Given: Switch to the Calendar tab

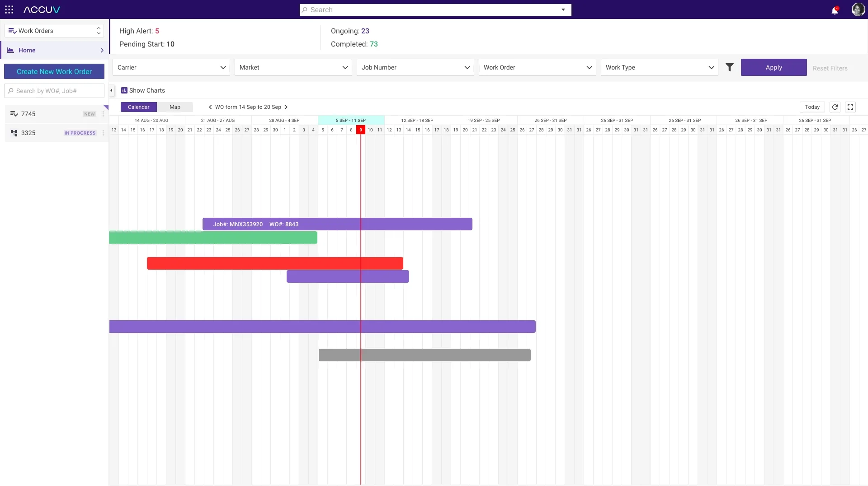Looking at the screenshot, I should pyautogui.click(x=138, y=107).
